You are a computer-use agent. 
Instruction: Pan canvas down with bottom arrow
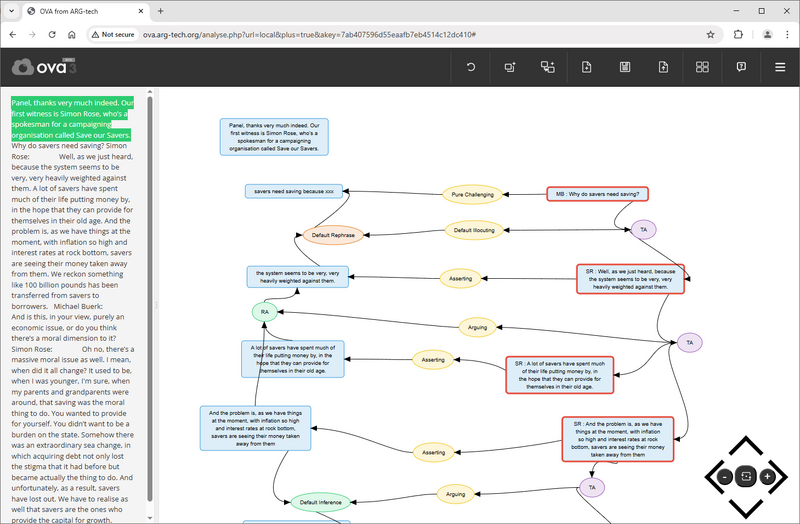746,508
